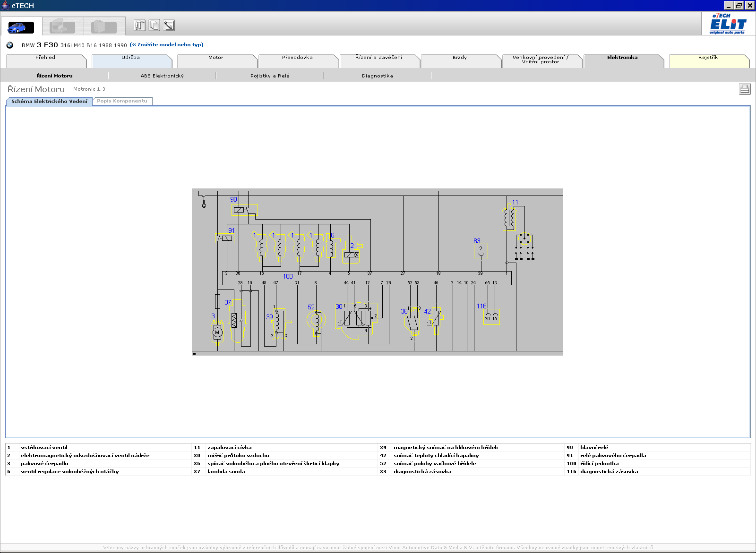The image size is (756, 553).
Task: Open the Řízení a Zavěšení tab
Action: click(379, 61)
